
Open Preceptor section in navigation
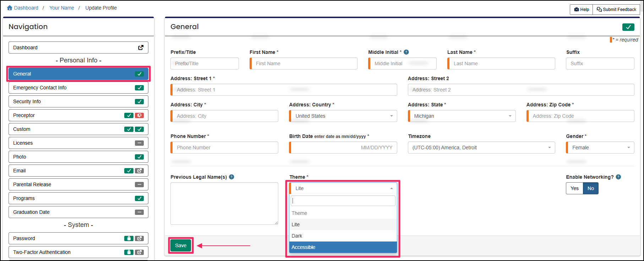pyautogui.click(x=78, y=115)
